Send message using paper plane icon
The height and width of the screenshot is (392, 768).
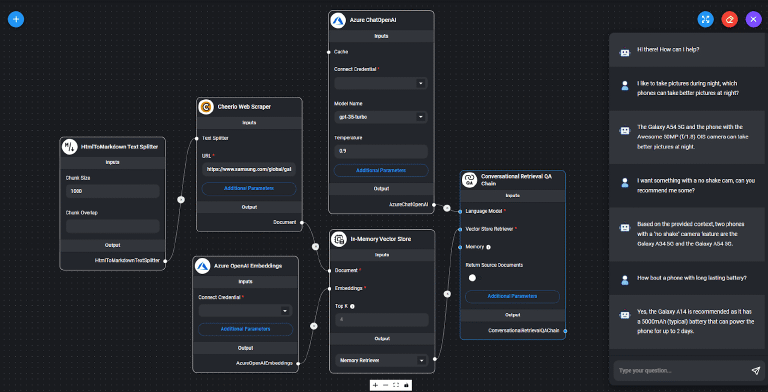click(x=756, y=370)
